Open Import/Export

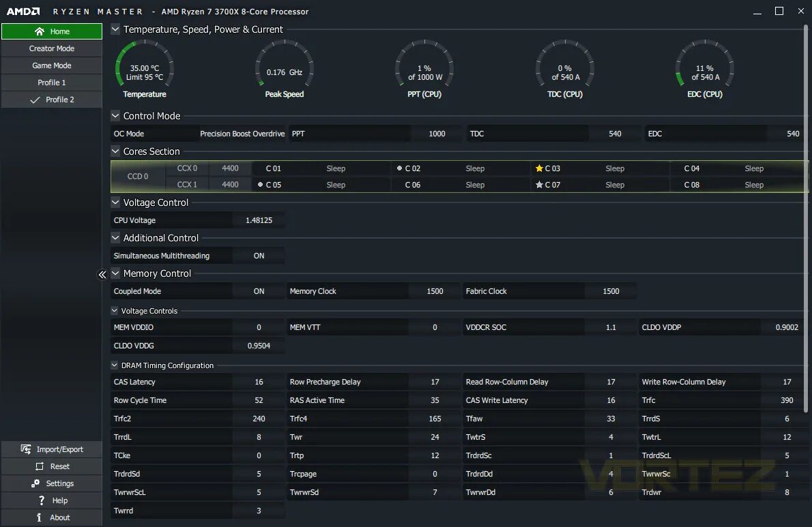point(52,449)
